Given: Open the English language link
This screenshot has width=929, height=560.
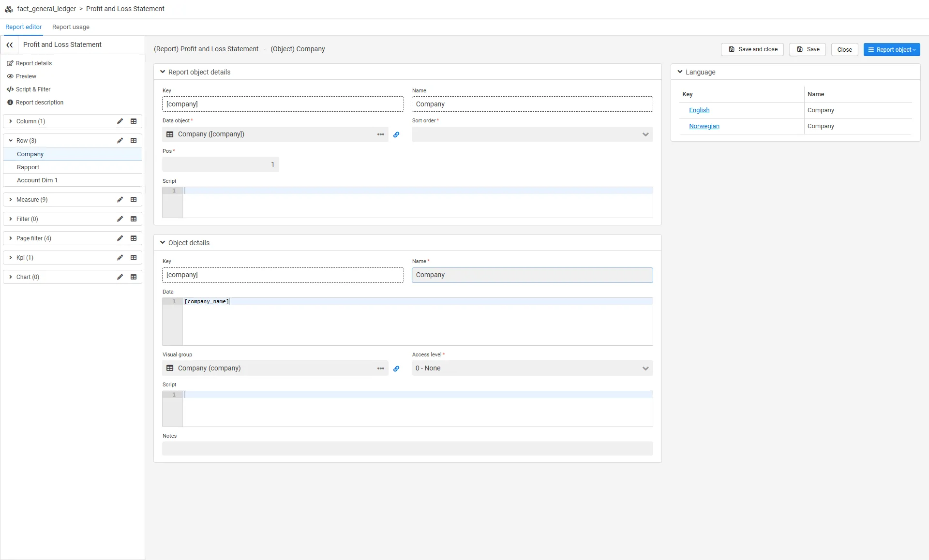Looking at the screenshot, I should click(699, 110).
